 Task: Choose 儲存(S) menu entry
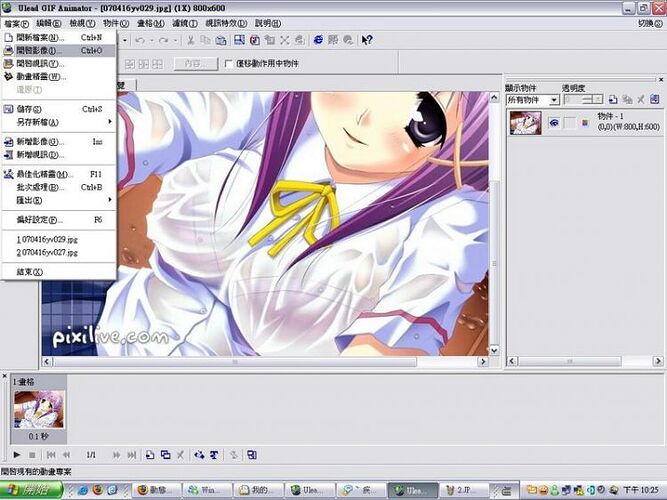(x=59, y=109)
